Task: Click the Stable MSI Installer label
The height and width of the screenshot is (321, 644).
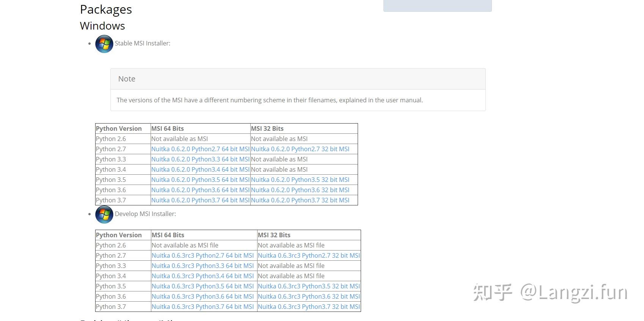Action: [143, 43]
